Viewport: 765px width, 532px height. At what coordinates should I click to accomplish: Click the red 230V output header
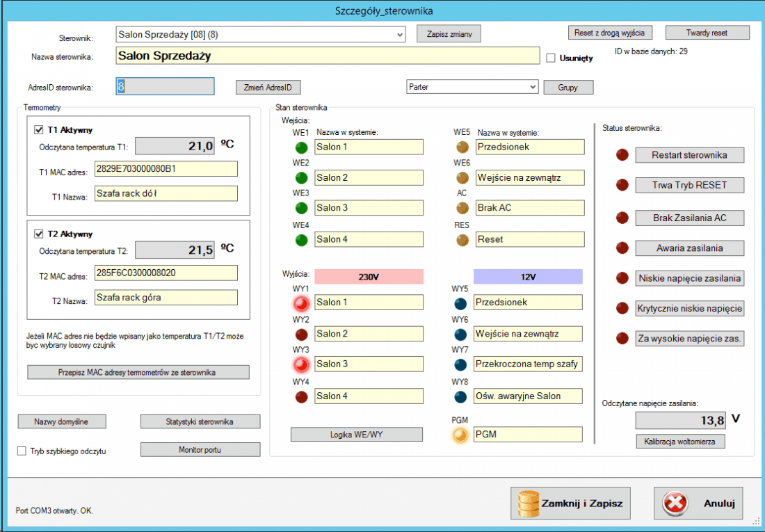coord(369,276)
